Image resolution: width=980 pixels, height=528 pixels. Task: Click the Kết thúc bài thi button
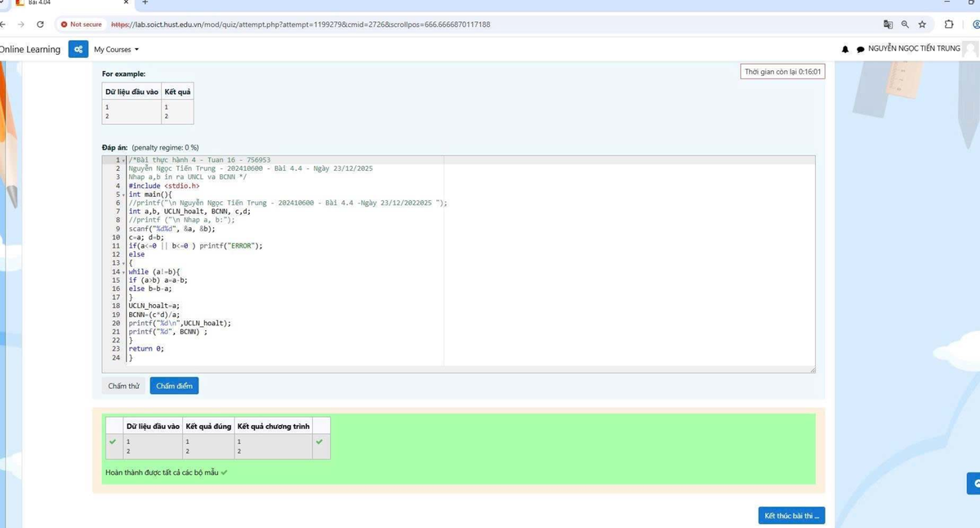tap(791, 516)
